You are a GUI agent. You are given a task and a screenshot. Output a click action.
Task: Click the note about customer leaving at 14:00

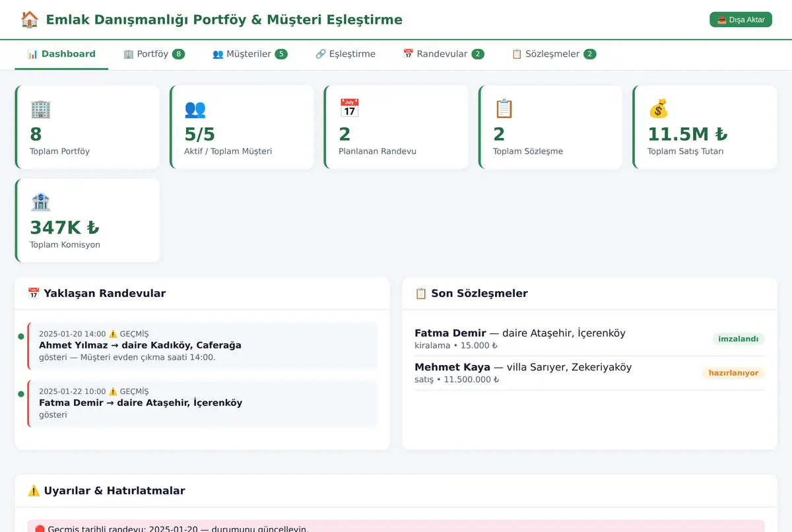pos(127,357)
